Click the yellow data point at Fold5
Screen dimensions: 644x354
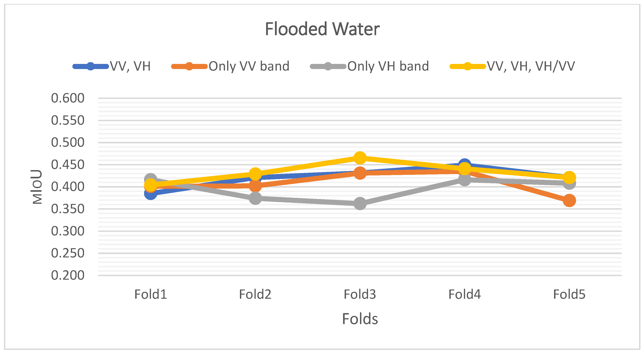point(569,177)
